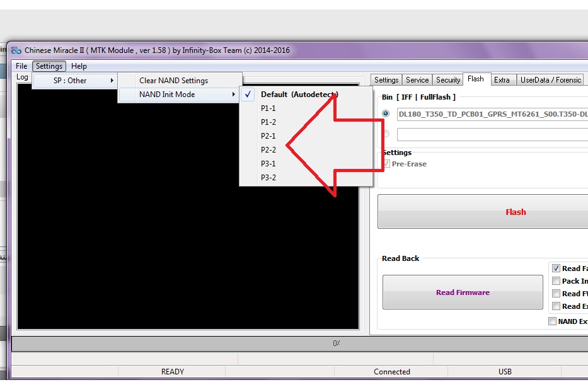
Task: Click the USB status bar text
Action: [505, 372]
